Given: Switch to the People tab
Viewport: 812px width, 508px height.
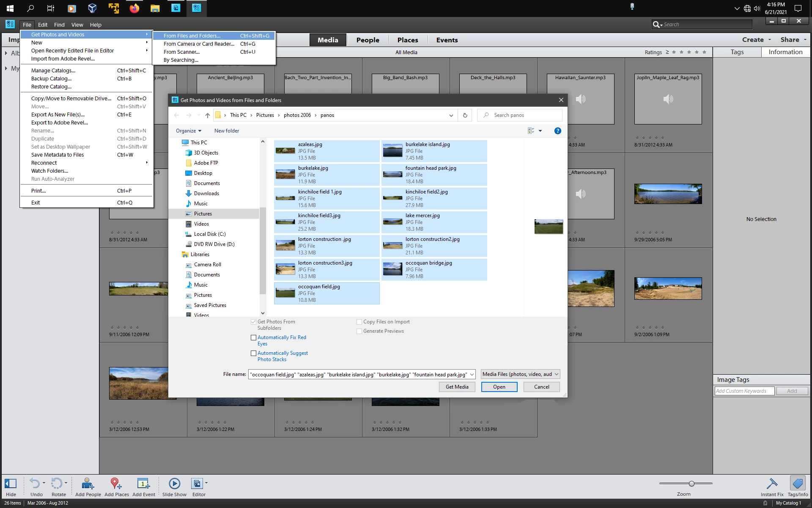Looking at the screenshot, I should click(368, 40).
